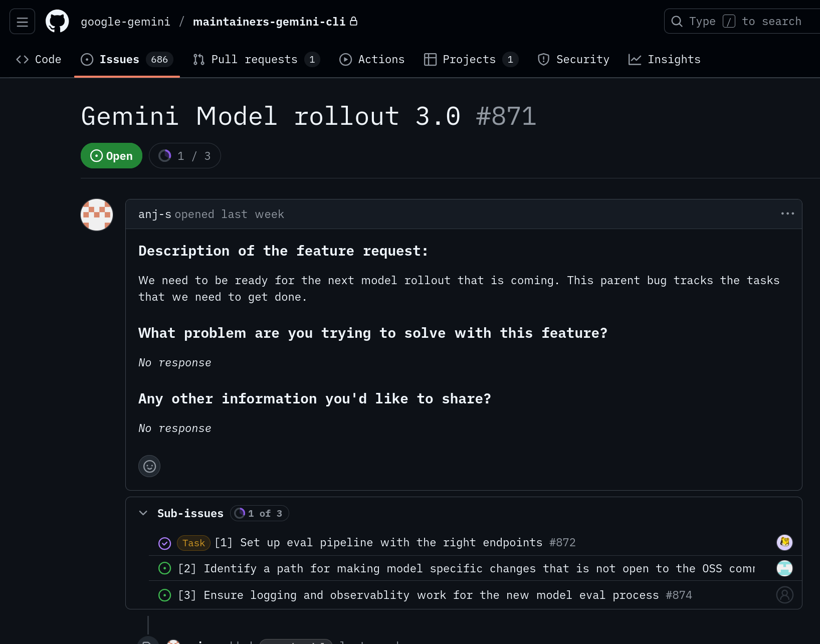The width and height of the screenshot is (820, 644).
Task: Click anj-s user avatar beside comment
Action: 97,215
